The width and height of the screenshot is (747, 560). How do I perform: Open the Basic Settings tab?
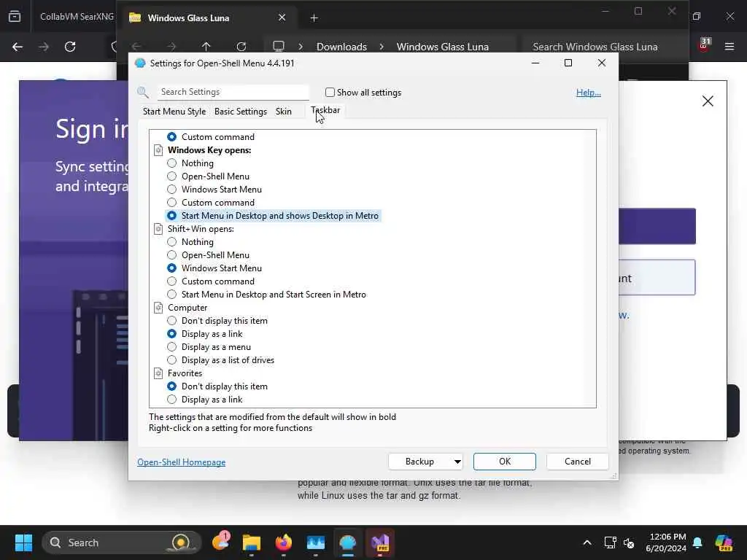(x=241, y=112)
